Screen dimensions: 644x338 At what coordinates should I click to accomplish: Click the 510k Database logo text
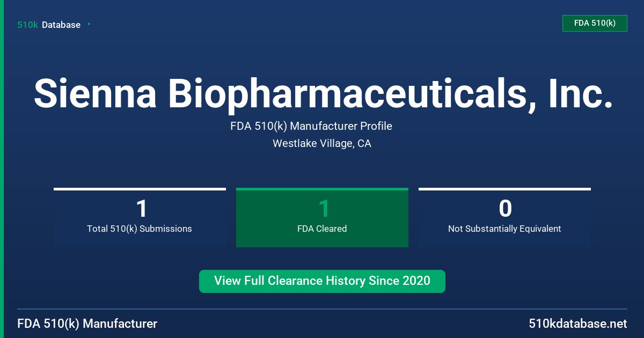click(x=49, y=25)
